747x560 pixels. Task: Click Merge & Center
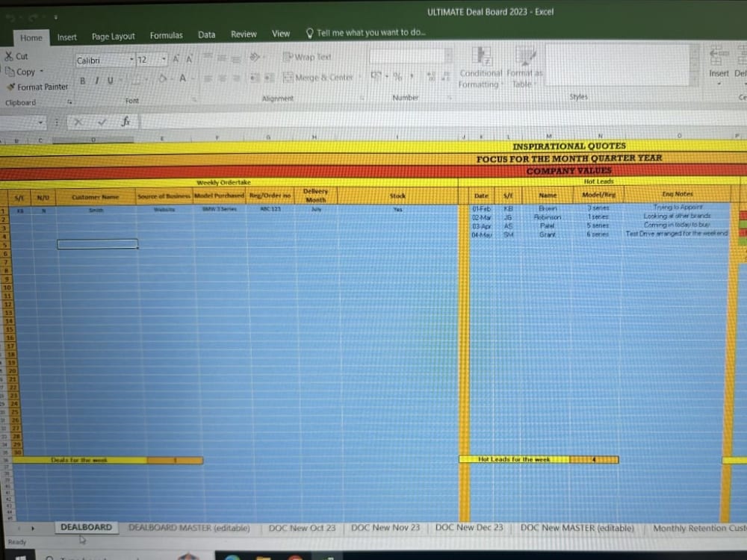coord(318,77)
